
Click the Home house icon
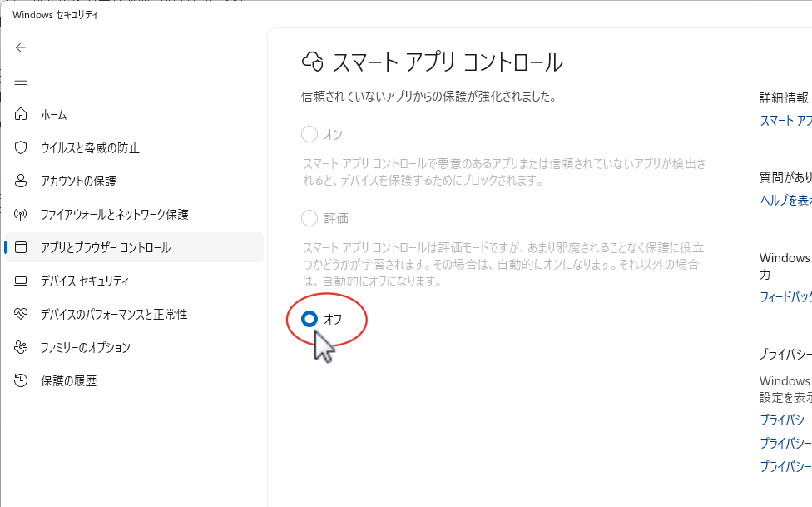(x=22, y=114)
